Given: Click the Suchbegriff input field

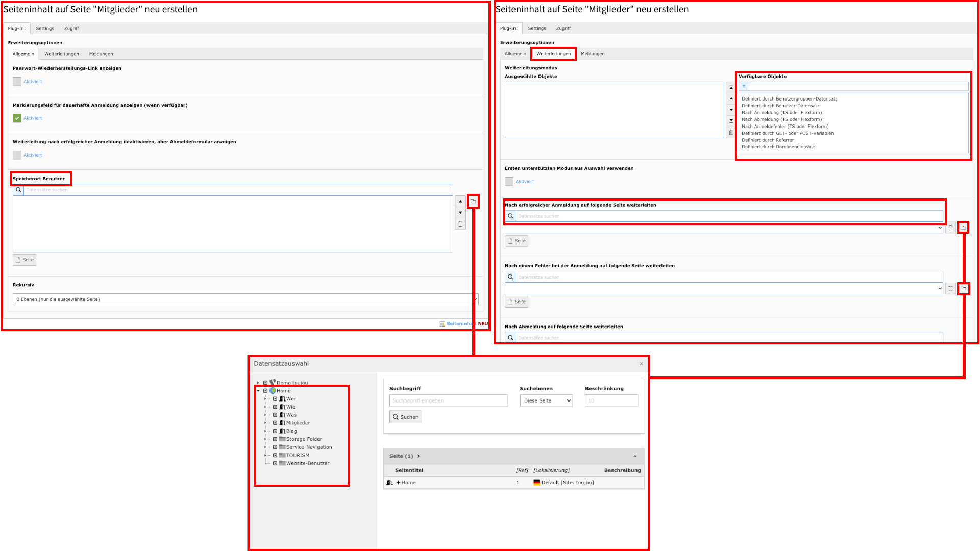Looking at the screenshot, I should (448, 401).
